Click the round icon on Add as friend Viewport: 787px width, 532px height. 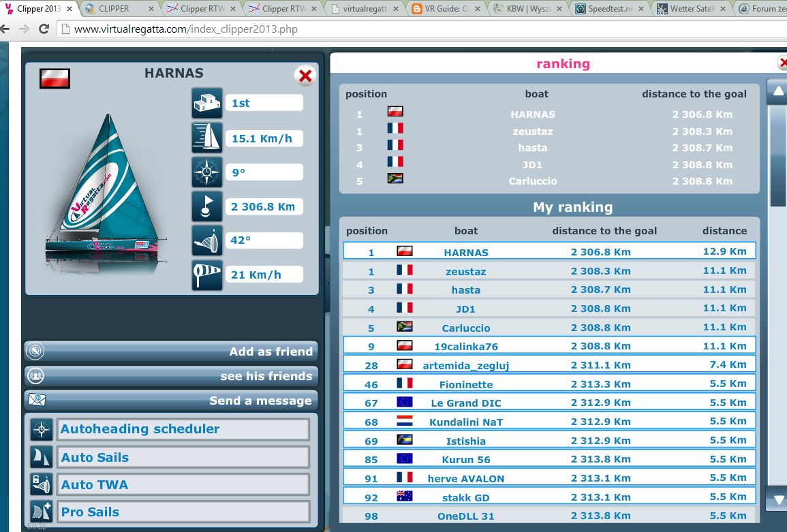[x=35, y=351]
